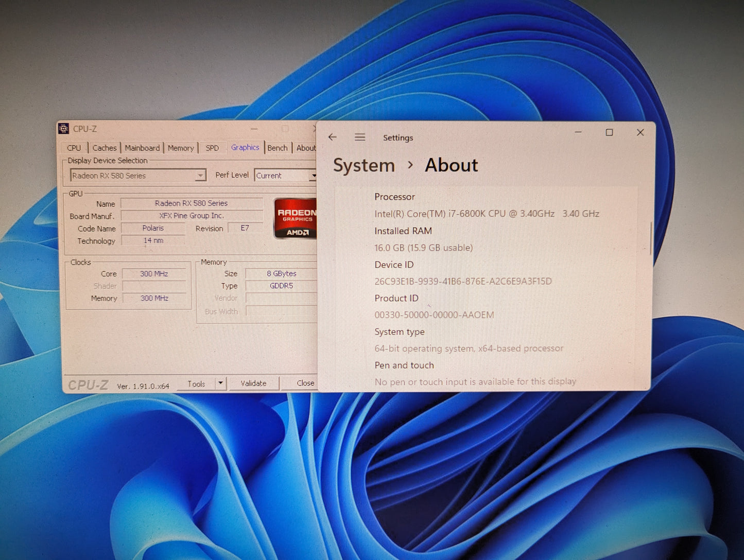Viewport: 744px width, 560px height.
Task: Click the empty Shader clock field
Action: (154, 286)
